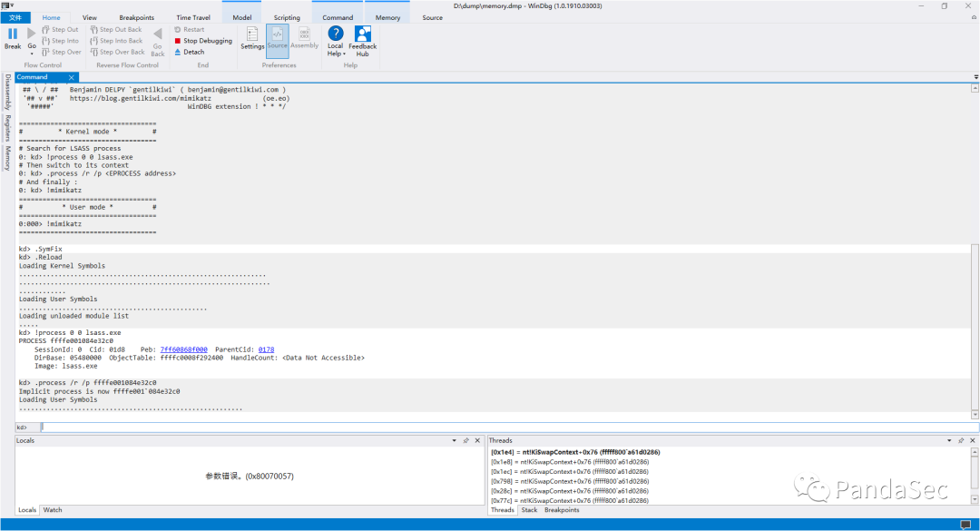Close the Threads panel
This screenshot has height=531, width=980.
973,441
